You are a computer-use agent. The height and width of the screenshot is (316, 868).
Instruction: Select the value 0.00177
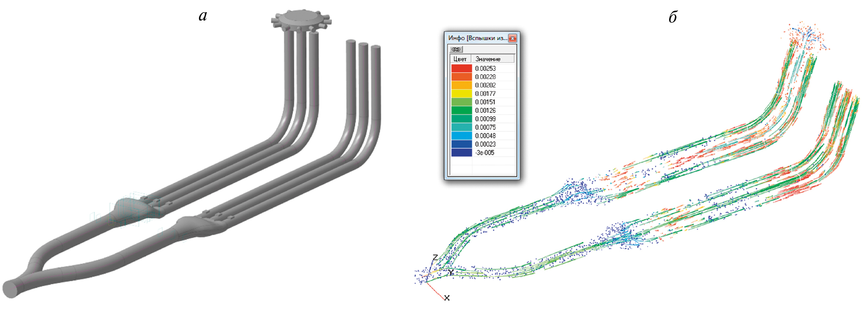coord(485,94)
